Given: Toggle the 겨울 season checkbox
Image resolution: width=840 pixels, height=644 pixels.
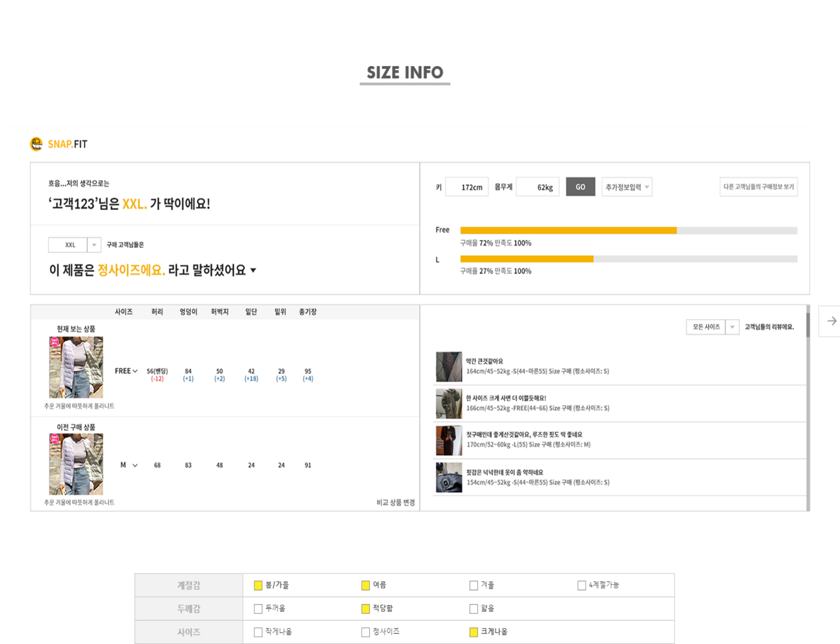Looking at the screenshot, I should (473, 585).
